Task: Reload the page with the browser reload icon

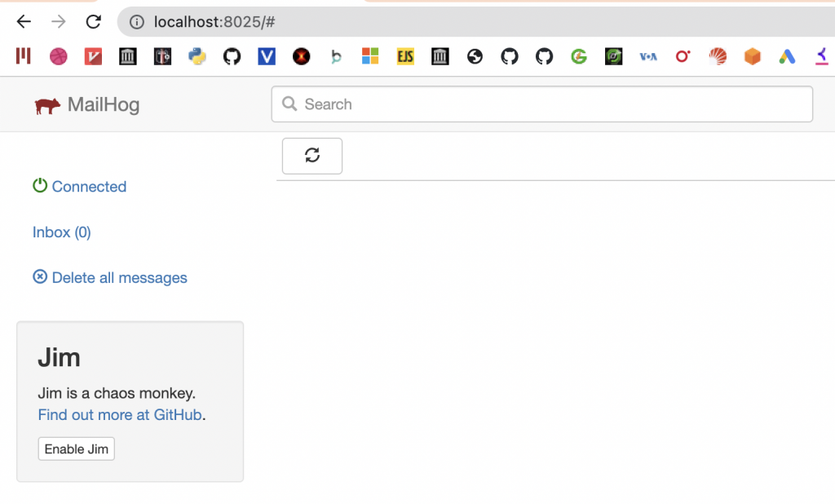Action: pyautogui.click(x=94, y=22)
